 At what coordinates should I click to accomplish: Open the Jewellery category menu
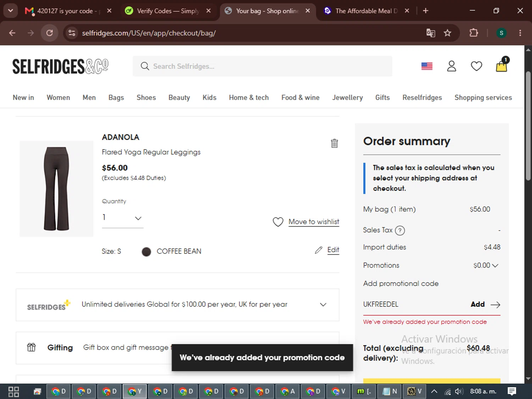click(x=347, y=98)
